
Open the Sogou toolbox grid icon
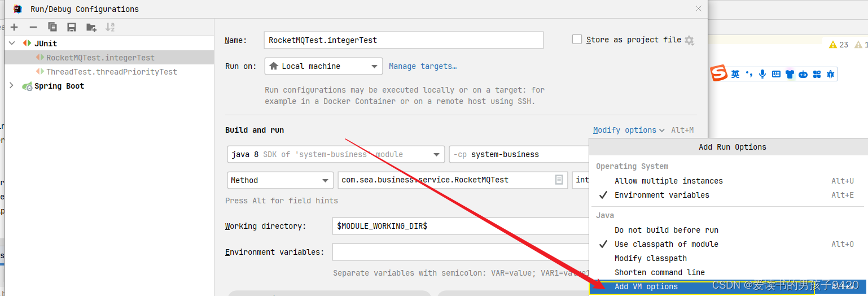point(817,74)
